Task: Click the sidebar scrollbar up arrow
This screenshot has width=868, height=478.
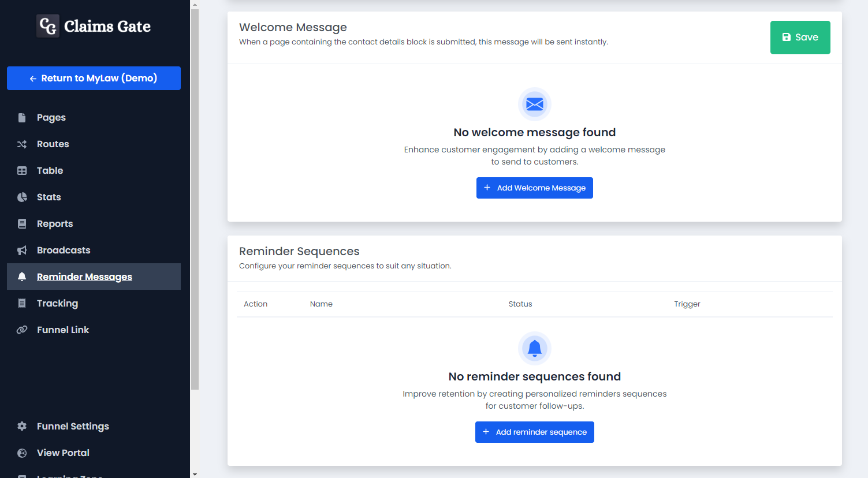Action: [195, 4]
